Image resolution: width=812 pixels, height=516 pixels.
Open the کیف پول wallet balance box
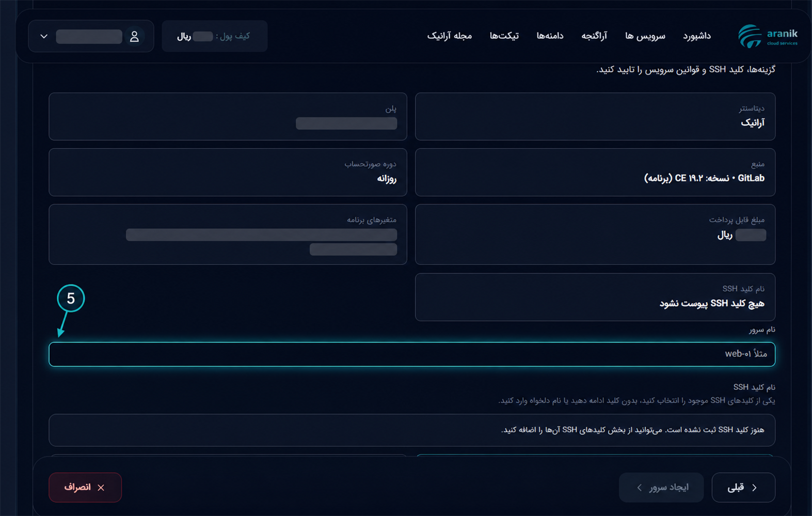pyautogui.click(x=215, y=36)
